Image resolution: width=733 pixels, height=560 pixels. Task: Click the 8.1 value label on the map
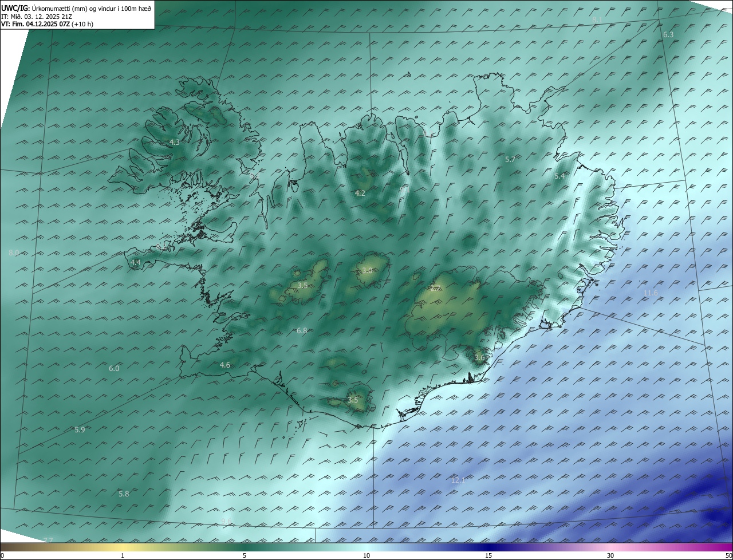point(597,20)
